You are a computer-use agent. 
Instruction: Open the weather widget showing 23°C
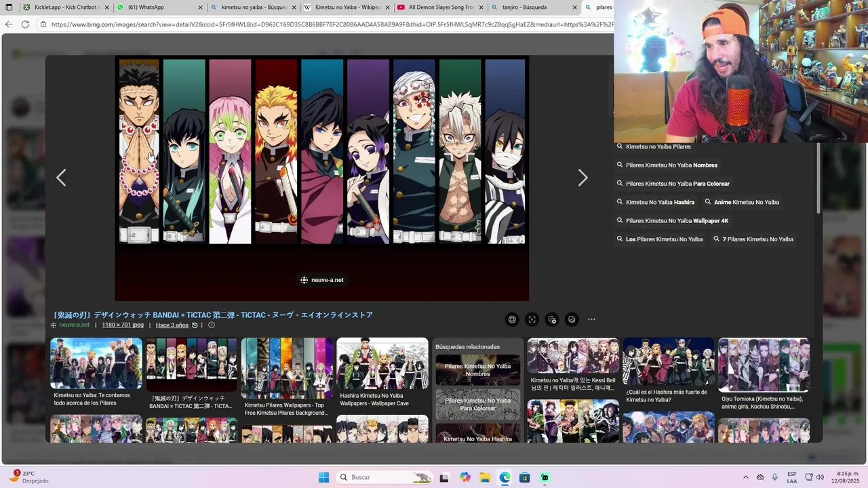pyautogui.click(x=28, y=476)
